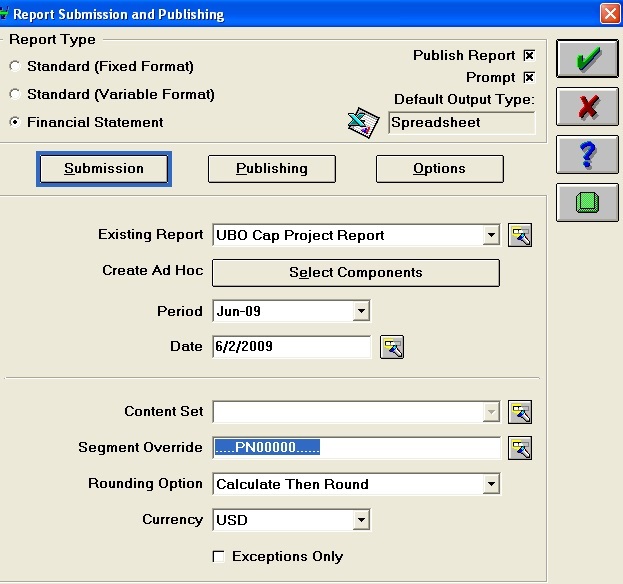Open the Options tab
623x584 pixels.
(x=439, y=169)
